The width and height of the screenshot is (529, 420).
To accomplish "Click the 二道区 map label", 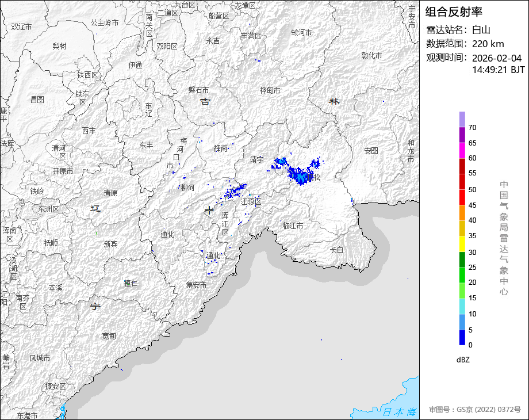I will coord(168,13).
